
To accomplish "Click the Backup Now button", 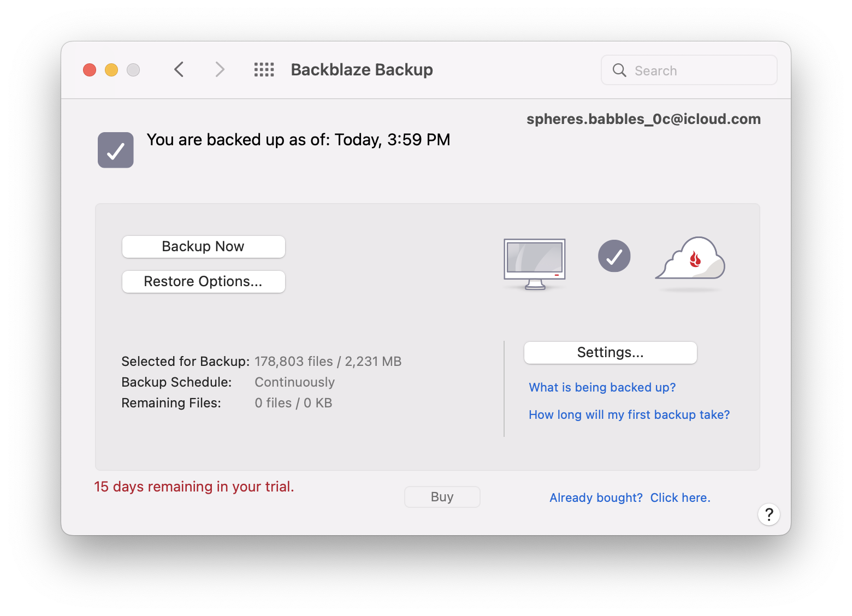I will [203, 247].
